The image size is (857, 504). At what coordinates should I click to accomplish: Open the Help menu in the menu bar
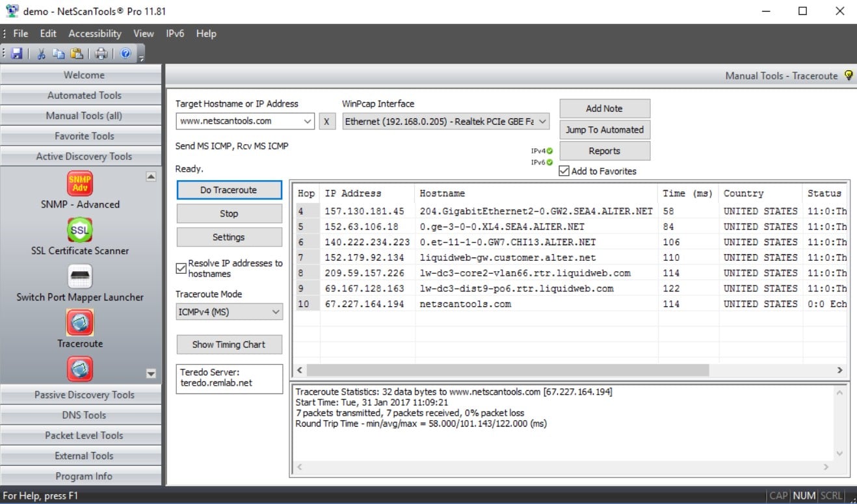tap(206, 34)
